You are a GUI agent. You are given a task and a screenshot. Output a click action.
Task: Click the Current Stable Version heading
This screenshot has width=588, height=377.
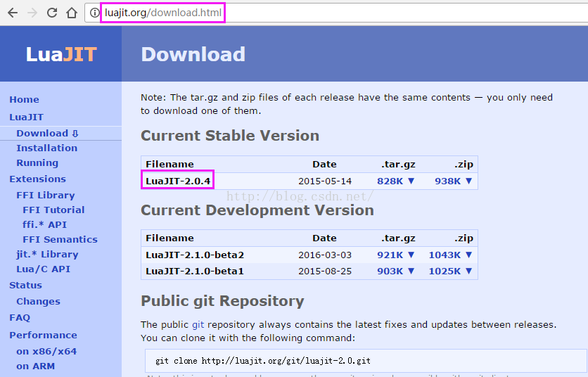[230, 136]
